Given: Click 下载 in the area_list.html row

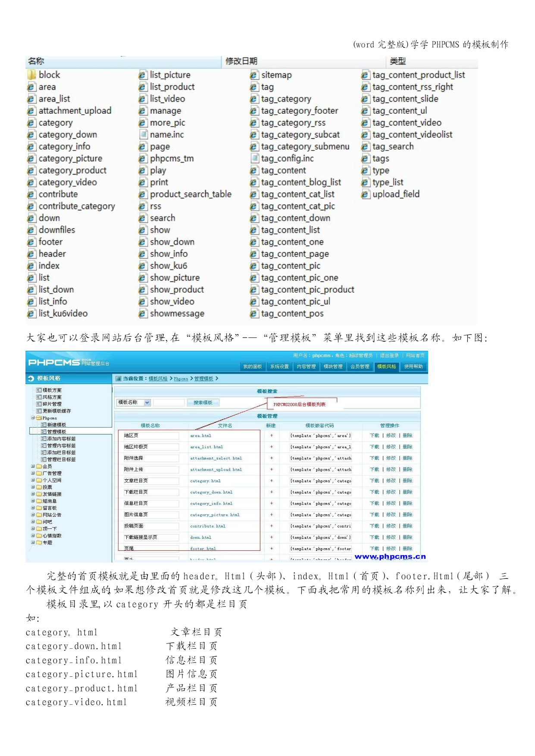Looking at the screenshot, I should coord(374,447).
